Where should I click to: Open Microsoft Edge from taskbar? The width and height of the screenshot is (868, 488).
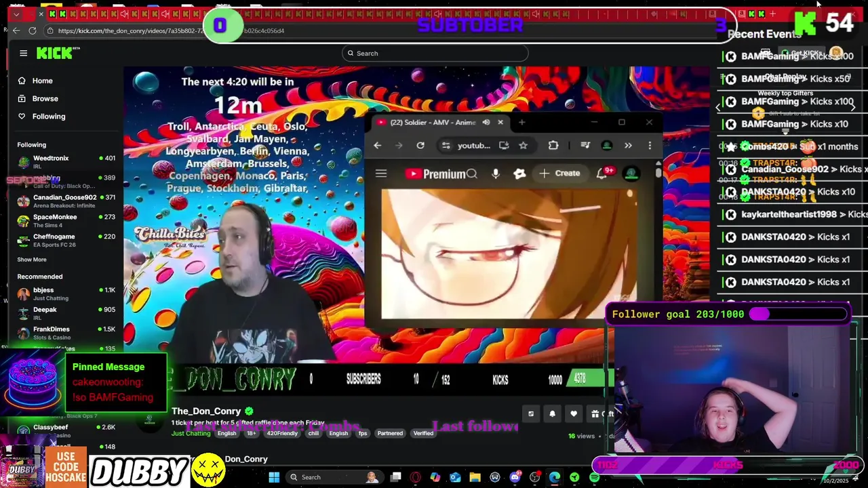(x=555, y=477)
